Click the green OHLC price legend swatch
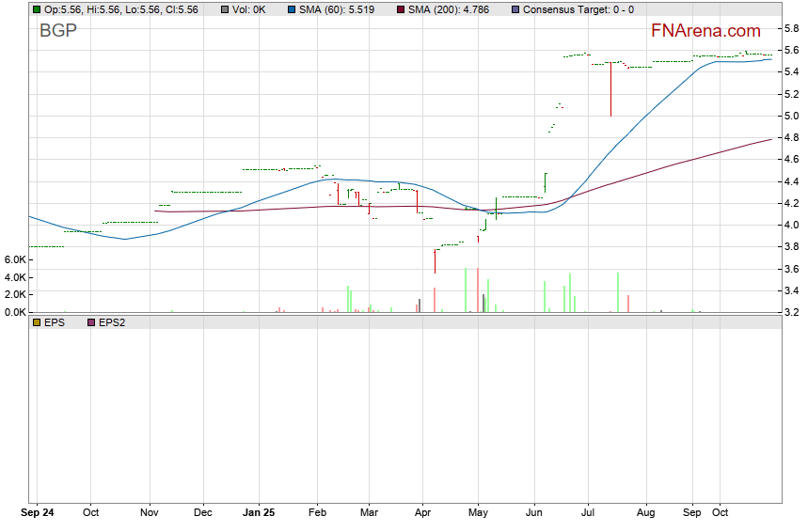The height and width of the screenshot is (532, 808). (36, 9)
